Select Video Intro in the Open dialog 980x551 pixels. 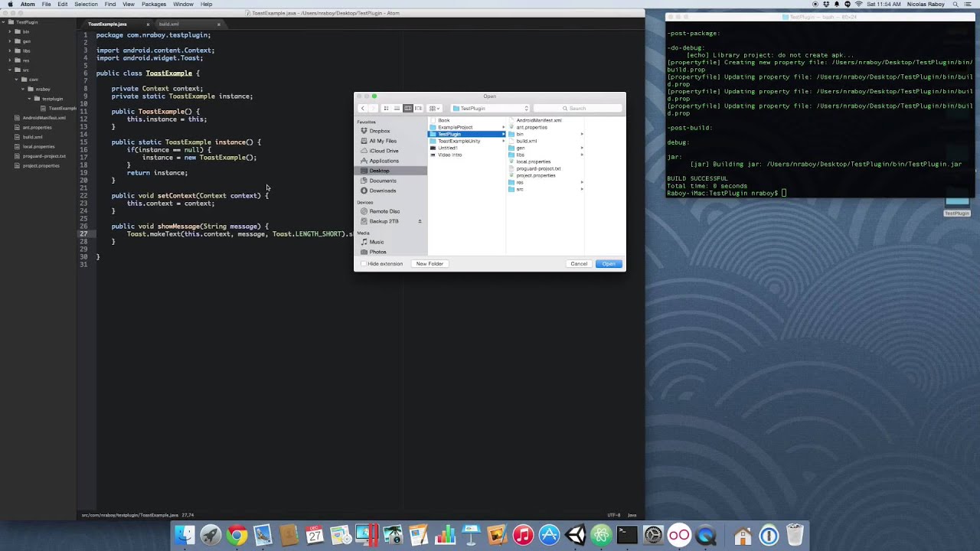coord(450,155)
